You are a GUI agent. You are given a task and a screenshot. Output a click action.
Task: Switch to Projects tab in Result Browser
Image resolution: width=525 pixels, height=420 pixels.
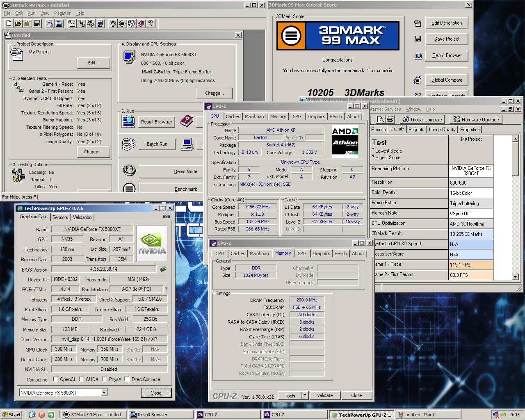click(416, 130)
